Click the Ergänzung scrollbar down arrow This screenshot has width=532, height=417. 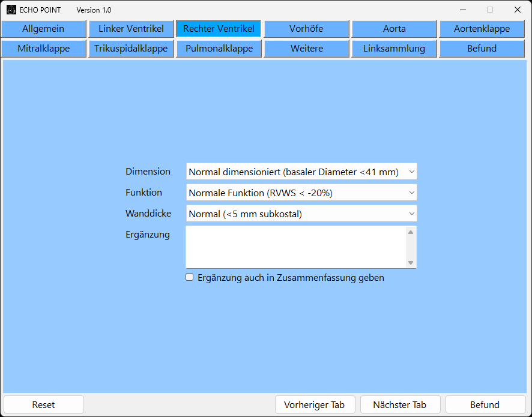click(411, 262)
